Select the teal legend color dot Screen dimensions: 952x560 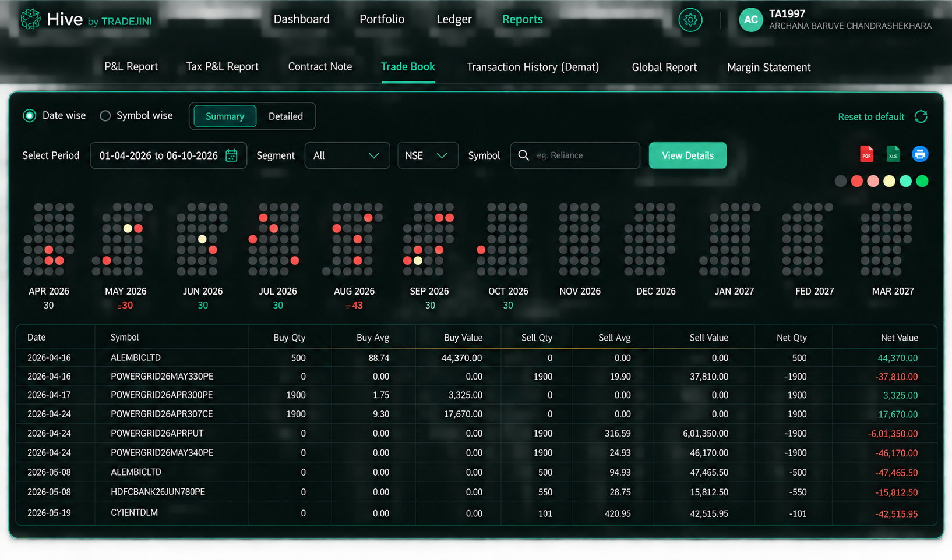pyautogui.click(x=905, y=181)
